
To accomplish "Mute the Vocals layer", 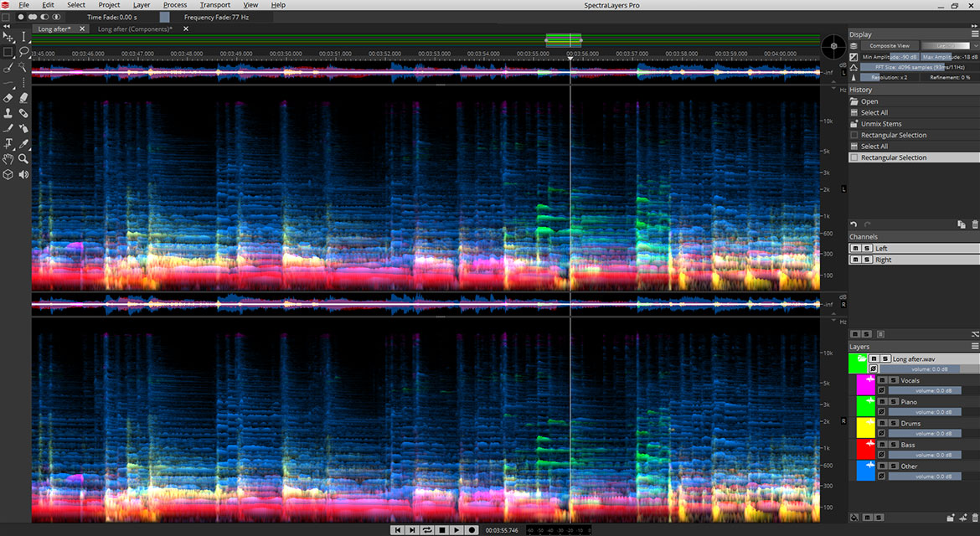I will coord(882,380).
